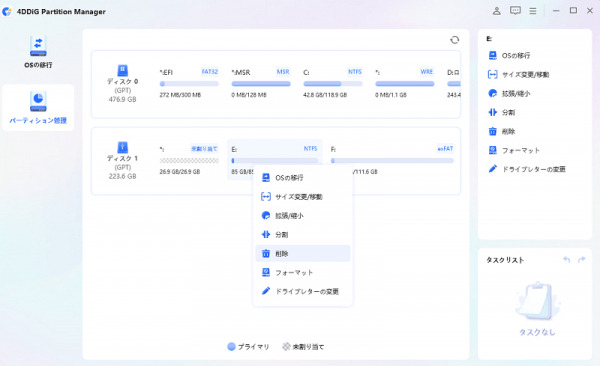Click the undo arrow in タスクリスト
The height and width of the screenshot is (366, 600).
pos(566,260)
